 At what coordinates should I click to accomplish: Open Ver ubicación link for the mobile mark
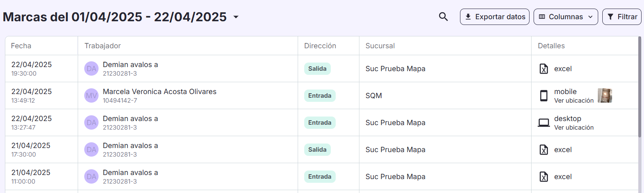pos(574,101)
